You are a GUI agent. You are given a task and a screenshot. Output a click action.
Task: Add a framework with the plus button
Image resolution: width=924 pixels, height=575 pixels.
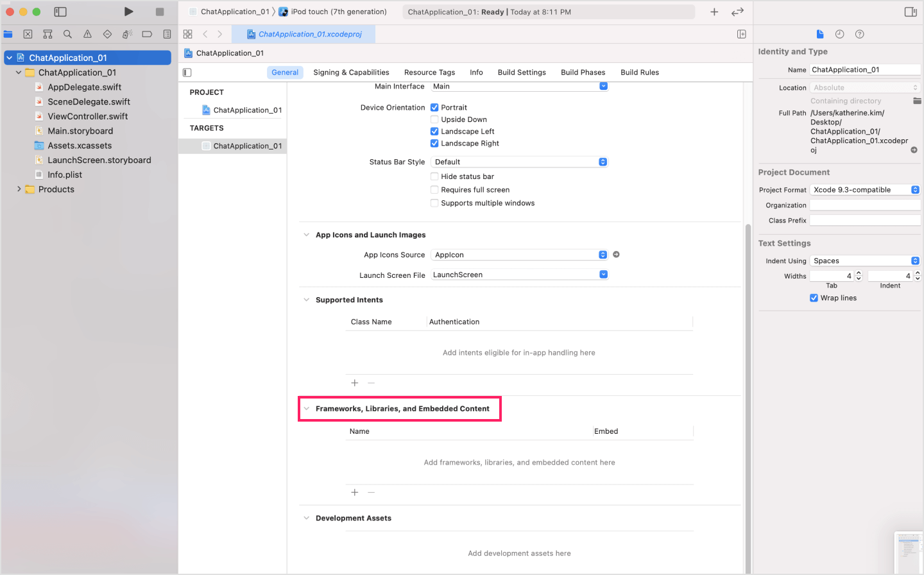point(355,492)
